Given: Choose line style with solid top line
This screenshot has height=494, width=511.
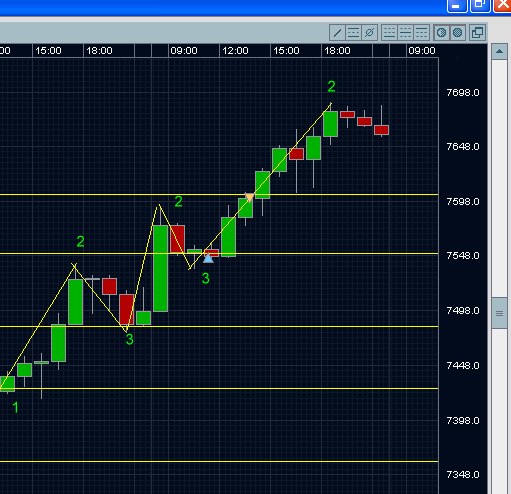Looking at the screenshot, I should (x=421, y=33).
